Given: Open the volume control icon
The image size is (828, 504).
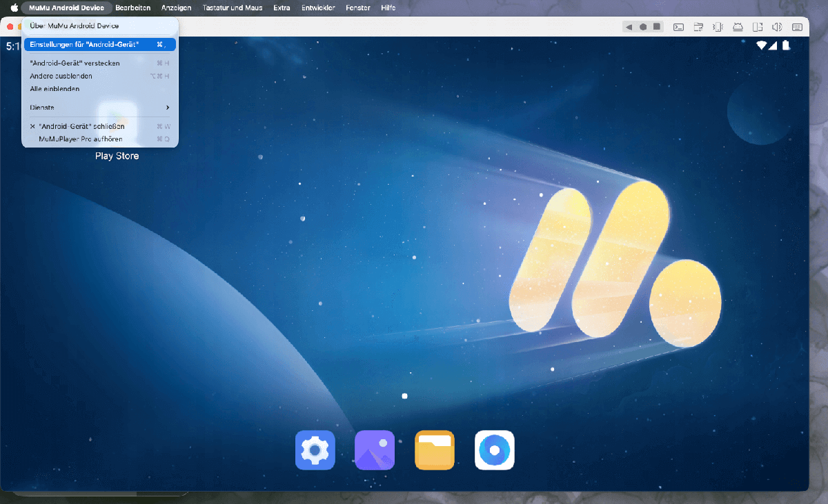Looking at the screenshot, I should 778,26.
